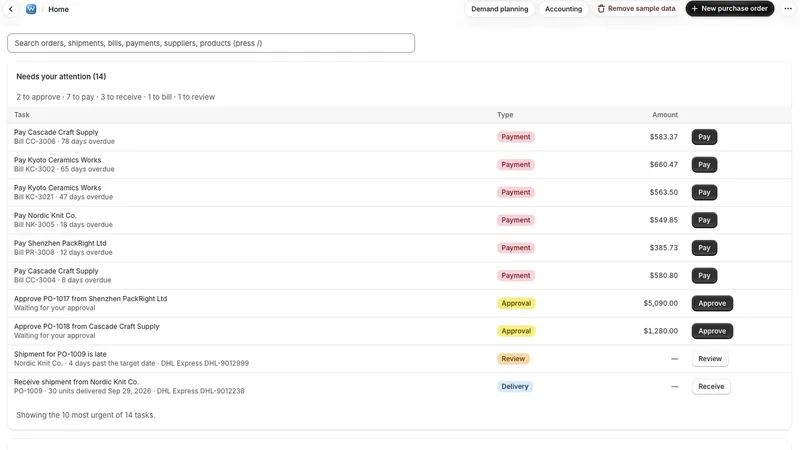Image resolution: width=800 pixels, height=450 pixels.
Task: Click the Type column header
Action: pyautogui.click(x=505, y=115)
